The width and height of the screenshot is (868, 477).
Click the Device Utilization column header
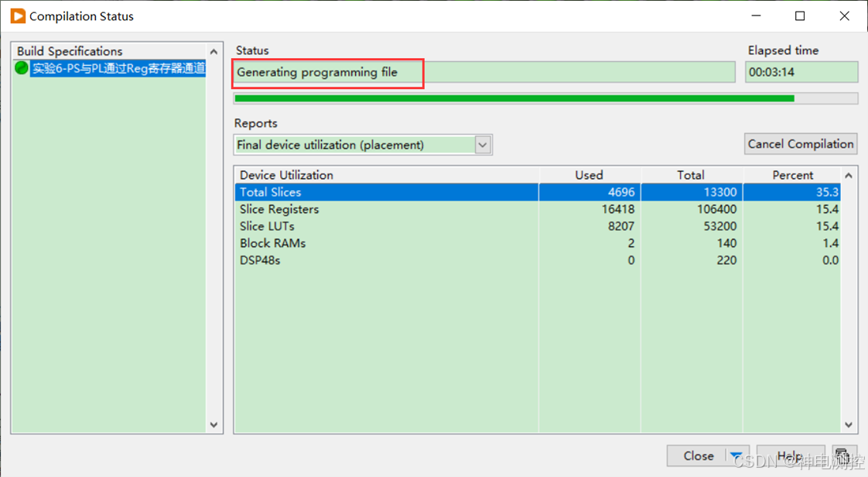pyautogui.click(x=386, y=175)
